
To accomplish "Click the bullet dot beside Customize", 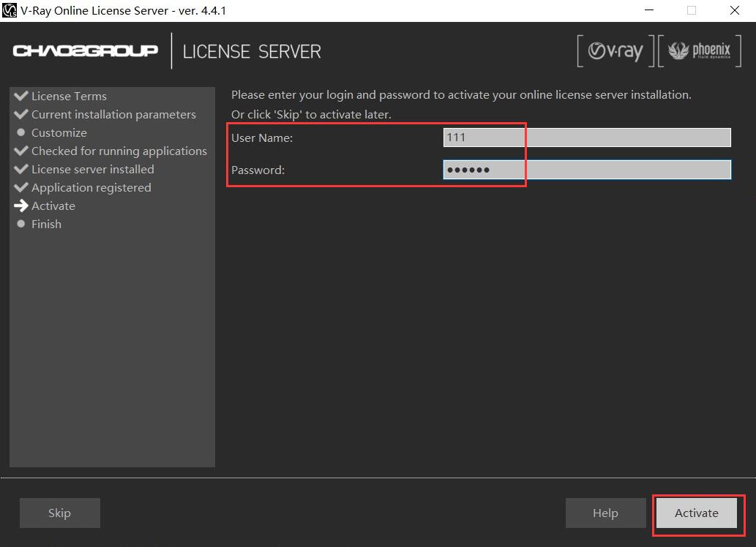I will (21, 132).
